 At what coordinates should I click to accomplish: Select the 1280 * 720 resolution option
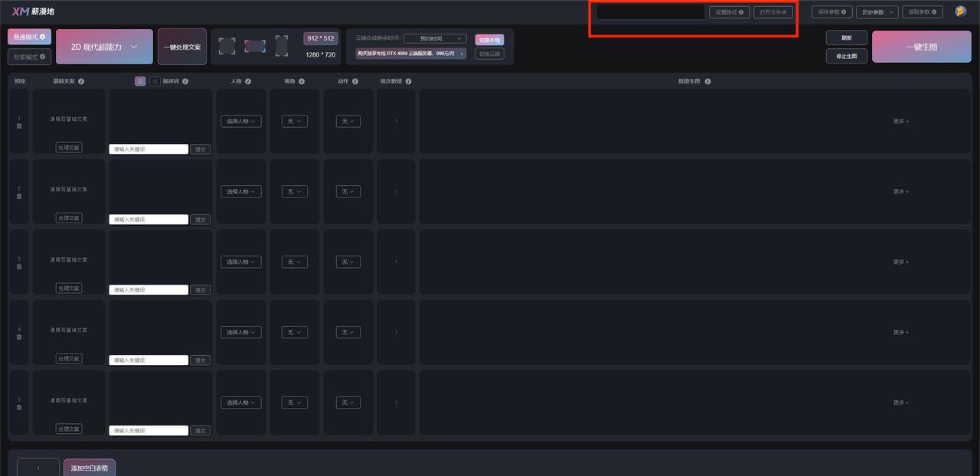[321, 55]
